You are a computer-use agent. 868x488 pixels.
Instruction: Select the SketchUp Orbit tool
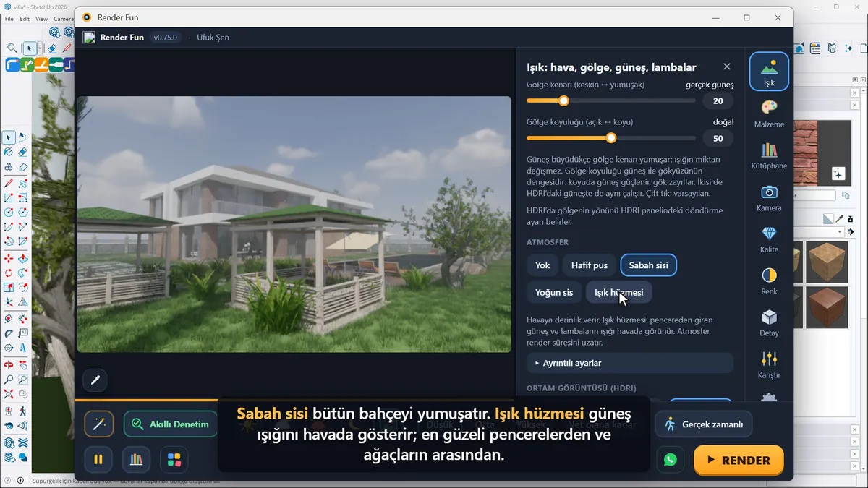point(9,364)
